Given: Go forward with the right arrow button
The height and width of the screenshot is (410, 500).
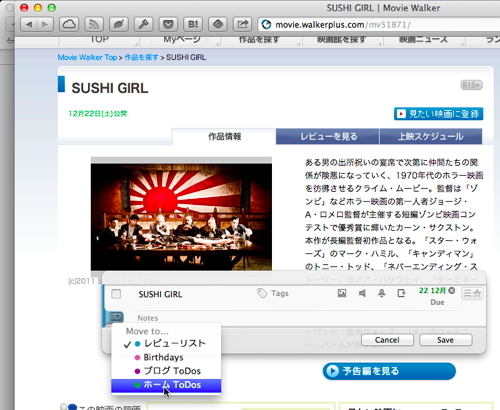Looking at the screenshot, I should tap(45, 24).
